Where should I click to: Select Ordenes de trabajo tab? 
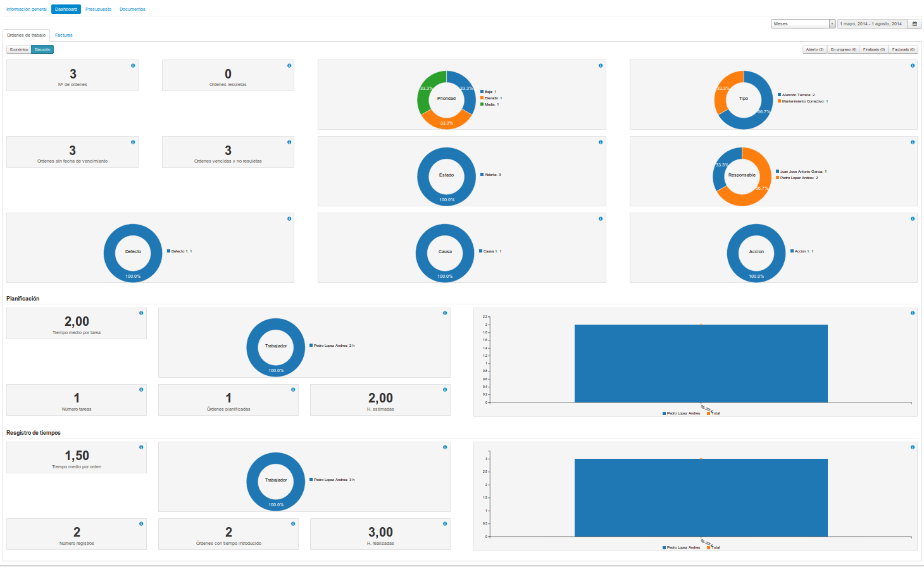[x=26, y=35]
